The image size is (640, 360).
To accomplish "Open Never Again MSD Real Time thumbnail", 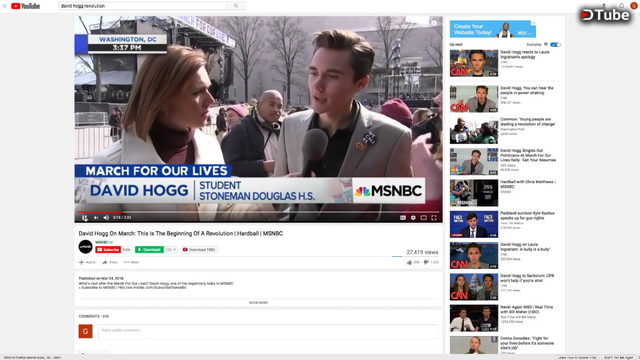I will point(474,318).
